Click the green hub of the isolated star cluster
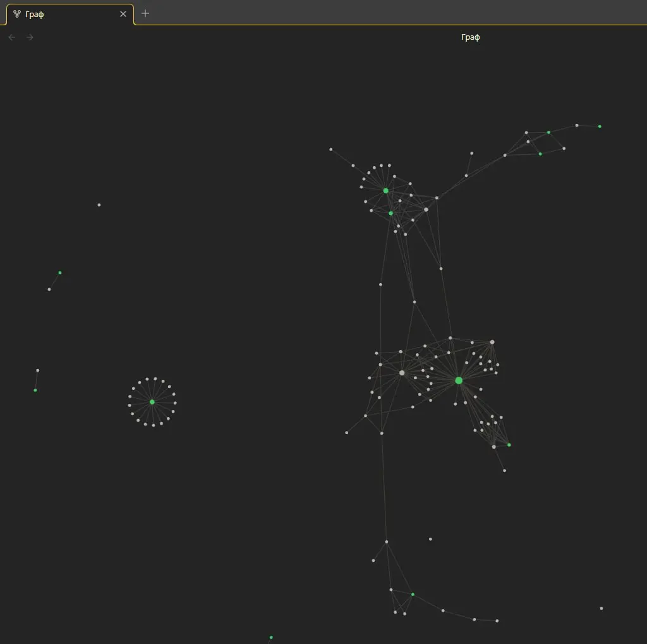 [152, 402]
